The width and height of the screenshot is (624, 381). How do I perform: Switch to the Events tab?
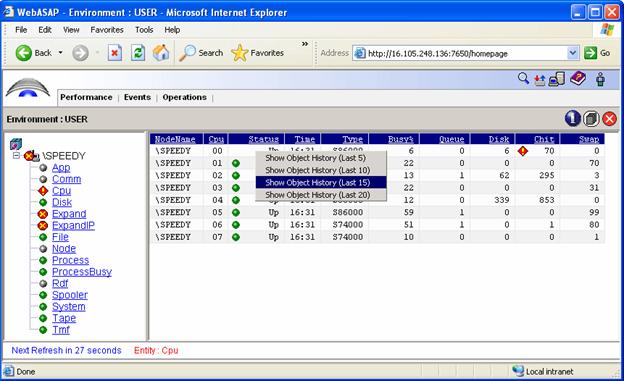point(137,97)
